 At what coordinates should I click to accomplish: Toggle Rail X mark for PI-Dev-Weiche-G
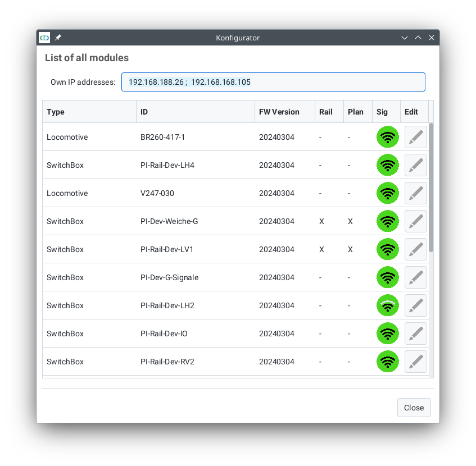[321, 221]
